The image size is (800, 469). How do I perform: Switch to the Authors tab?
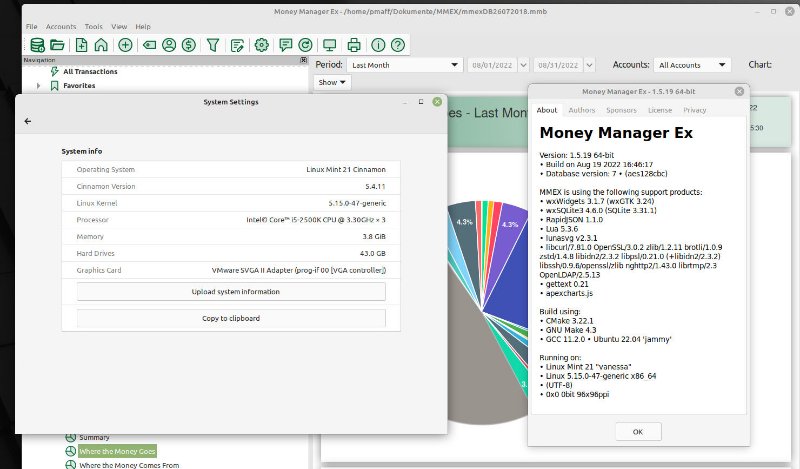point(582,110)
